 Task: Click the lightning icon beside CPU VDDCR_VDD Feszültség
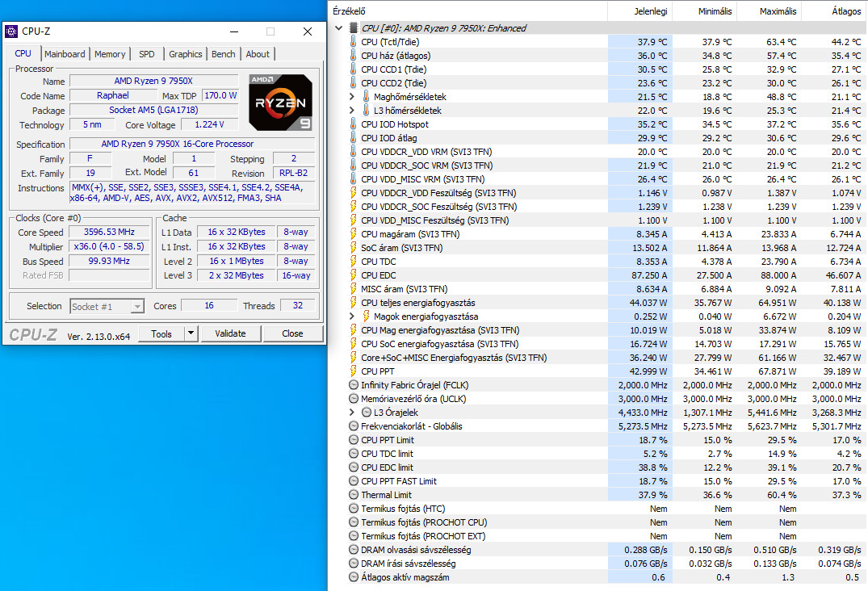[x=353, y=193]
